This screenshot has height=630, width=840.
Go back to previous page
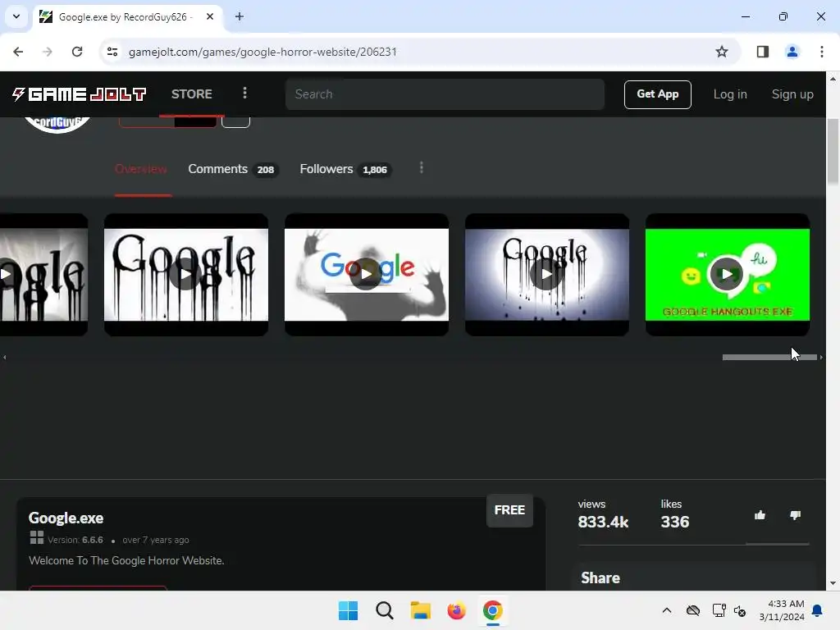coord(18,52)
